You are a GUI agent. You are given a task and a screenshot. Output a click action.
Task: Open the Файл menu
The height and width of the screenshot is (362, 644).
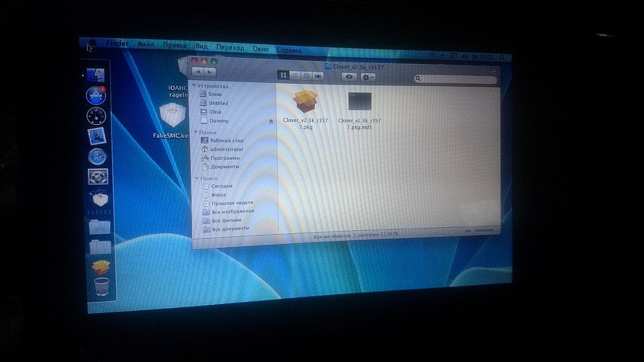pos(146,44)
